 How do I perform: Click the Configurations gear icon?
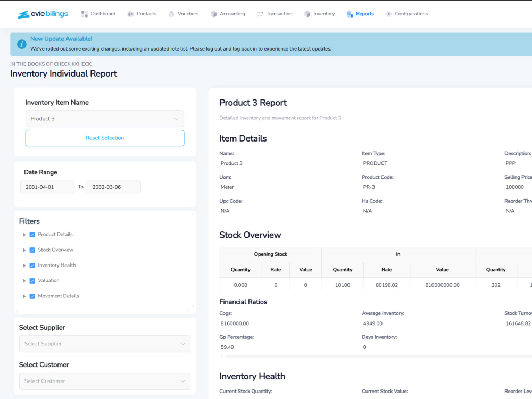[x=388, y=14]
